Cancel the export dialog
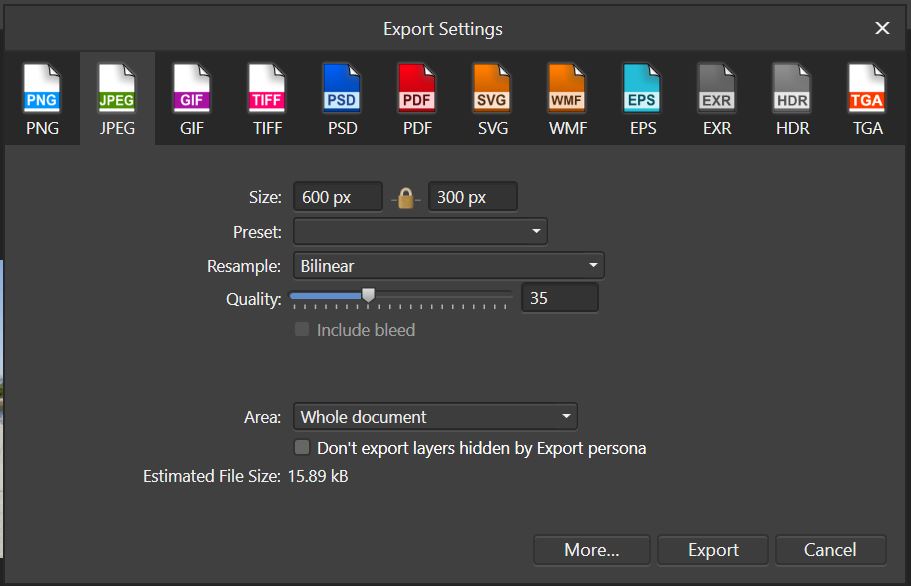 click(830, 549)
